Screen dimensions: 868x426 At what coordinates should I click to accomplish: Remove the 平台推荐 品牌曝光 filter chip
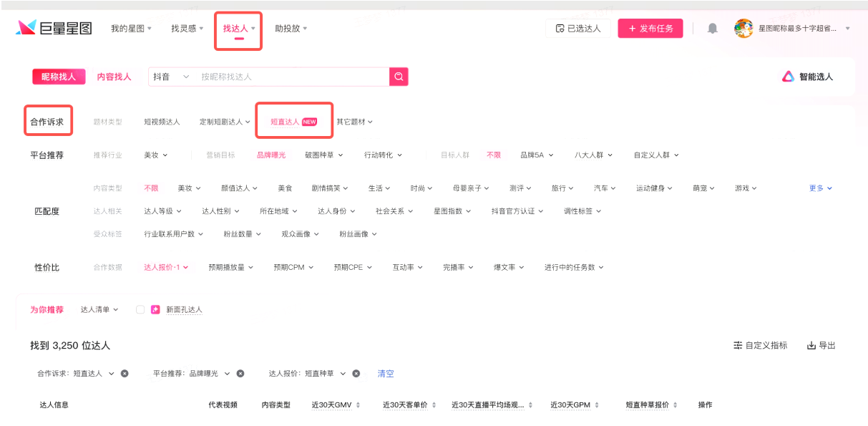point(240,374)
